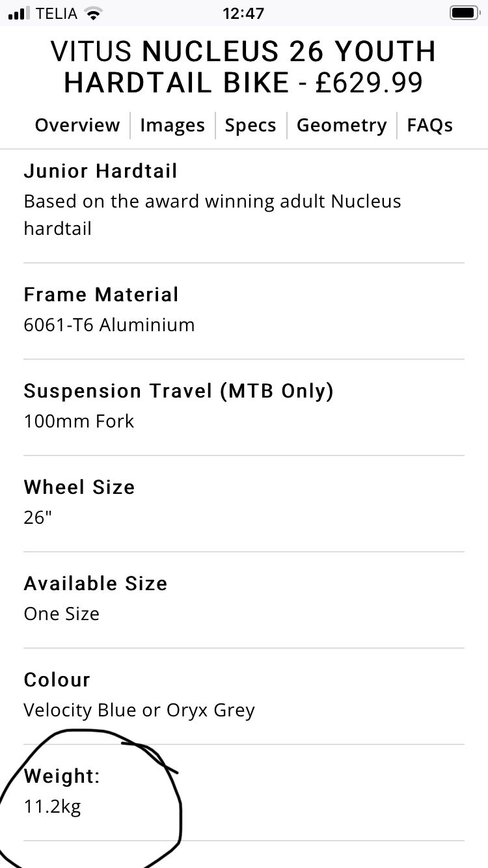Tap the battery indicator icon
Screen dimensions: 488x868
point(464,13)
